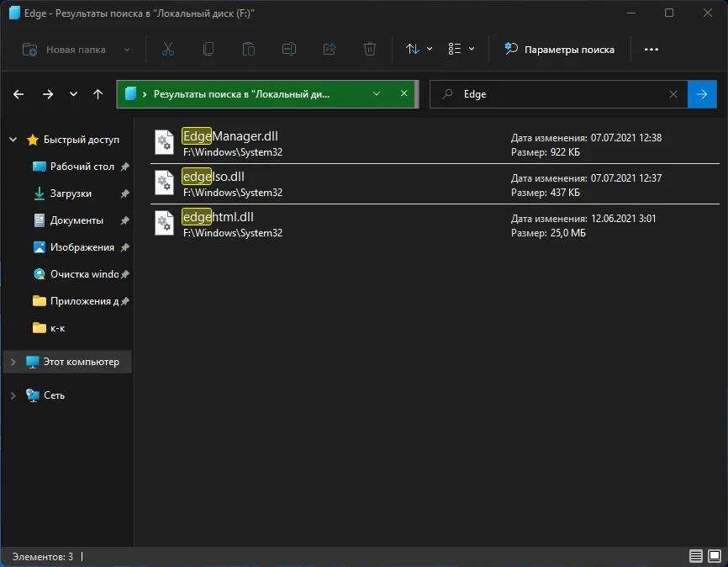The width and height of the screenshot is (728, 567).
Task: Click the edgeIso.dll file icon
Action: pyautogui.click(x=165, y=183)
